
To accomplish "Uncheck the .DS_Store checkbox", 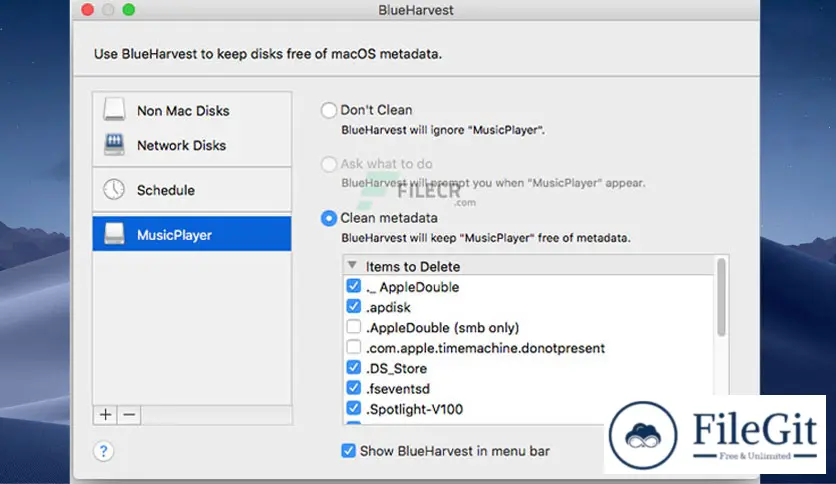I will point(353,367).
